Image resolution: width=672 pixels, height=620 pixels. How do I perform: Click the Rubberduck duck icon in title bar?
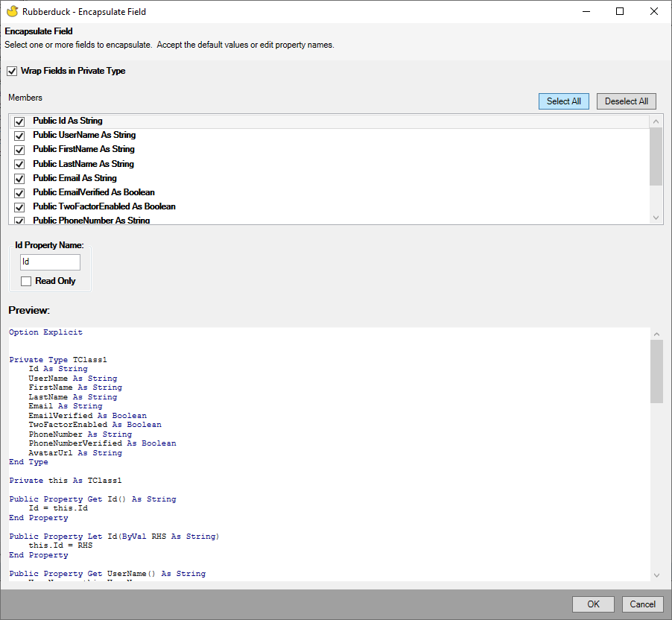[x=12, y=11]
